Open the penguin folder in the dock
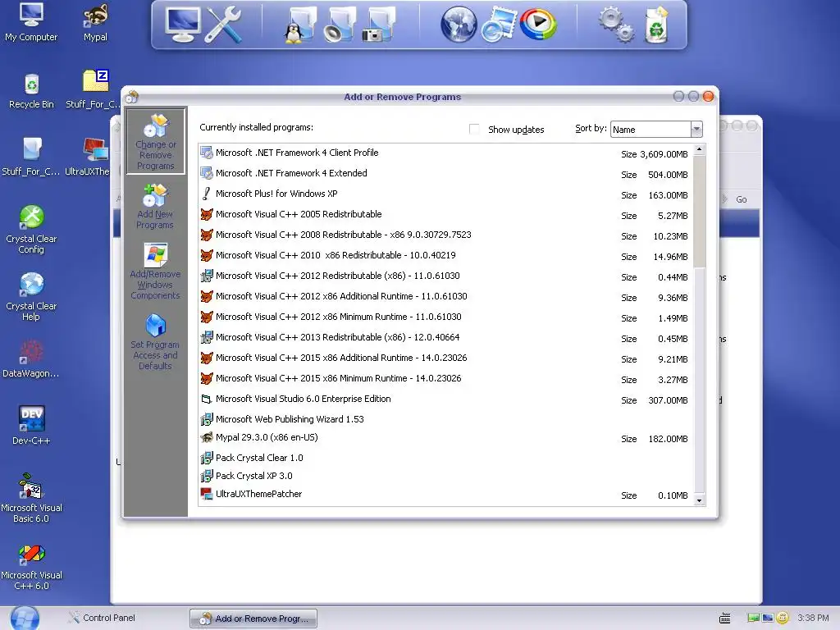Image resolution: width=840 pixels, height=630 pixels. pyautogui.click(x=299, y=24)
